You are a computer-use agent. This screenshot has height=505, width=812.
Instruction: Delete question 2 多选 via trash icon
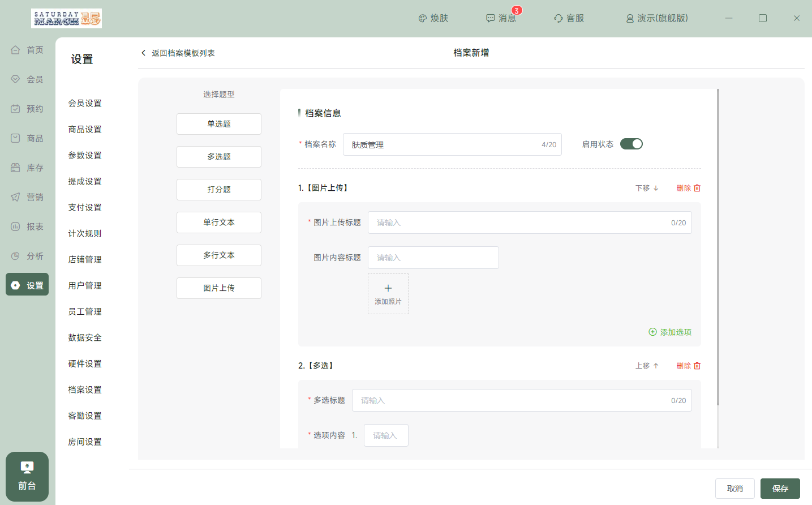tap(697, 366)
